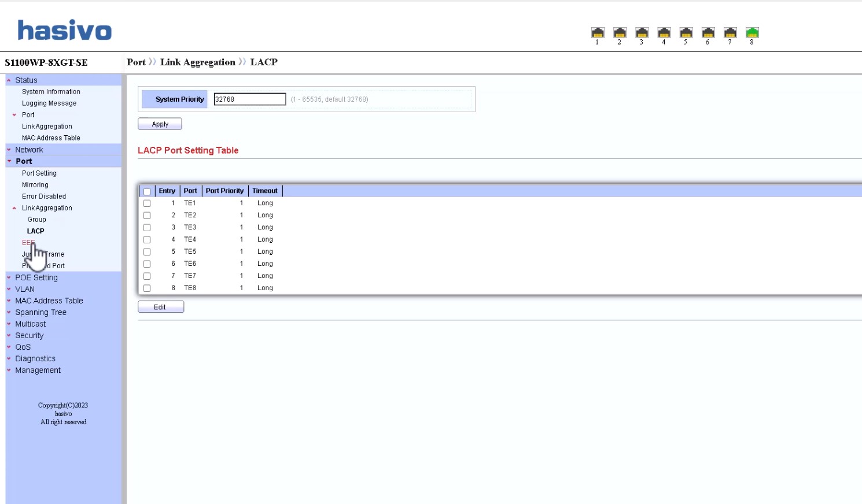Click the port 5 status icon
This screenshot has width=862, height=504.
(686, 32)
